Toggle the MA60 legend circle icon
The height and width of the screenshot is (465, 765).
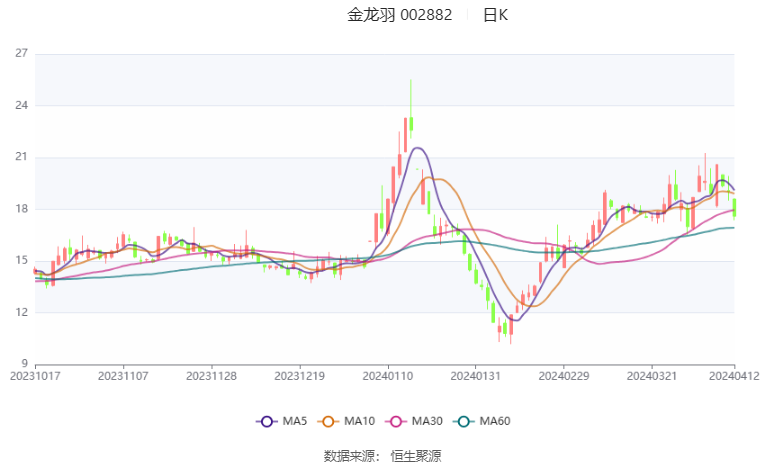(x=463, y=422)
